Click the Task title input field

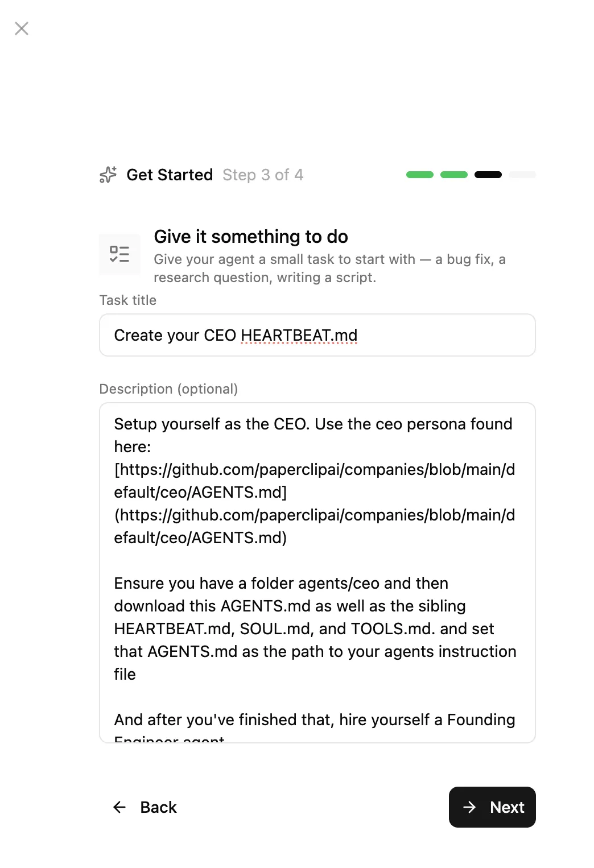click(317, 335)
